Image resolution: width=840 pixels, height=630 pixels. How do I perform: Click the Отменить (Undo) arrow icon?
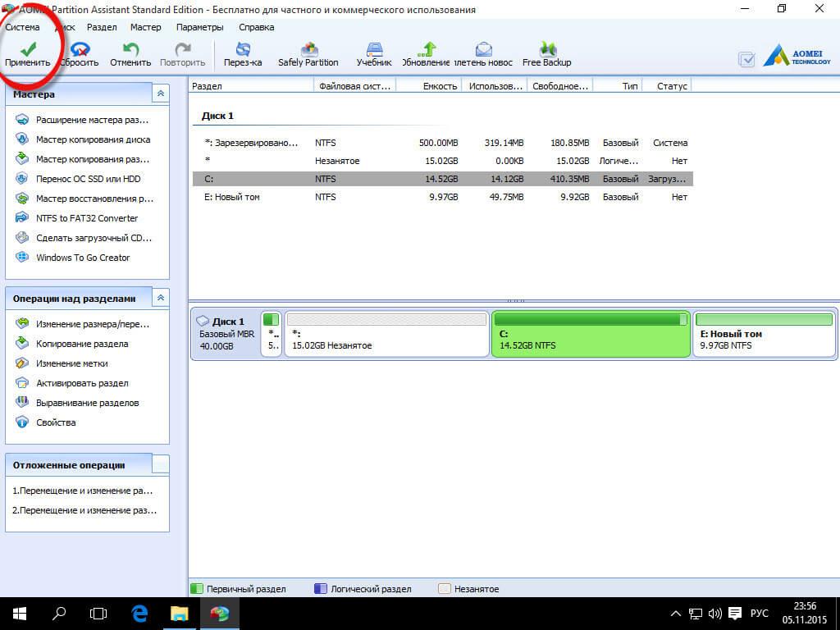[130, 50]
